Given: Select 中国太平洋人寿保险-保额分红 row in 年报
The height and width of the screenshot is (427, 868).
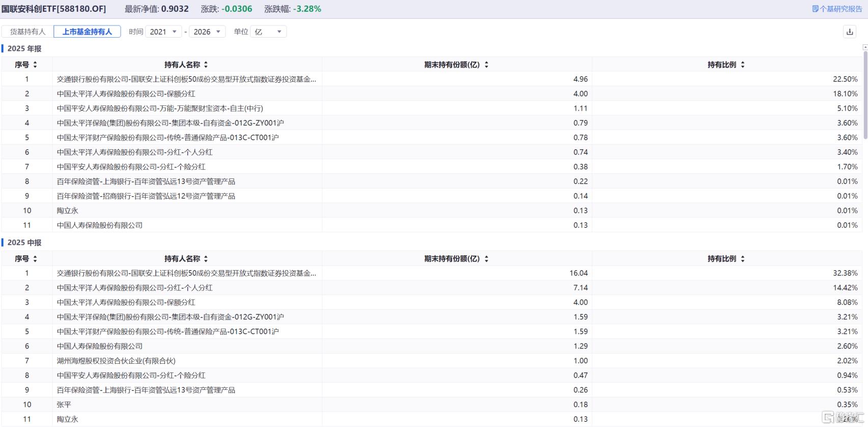Looking at the screenshot, I should (x=431, y=94).
